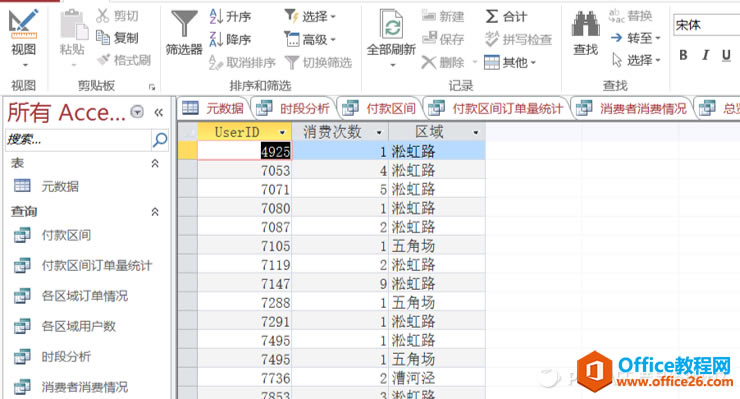Click 查找 binoculars find icon
Image resolution: width=740 pixels, height=399 pixels.
[585, 32]
